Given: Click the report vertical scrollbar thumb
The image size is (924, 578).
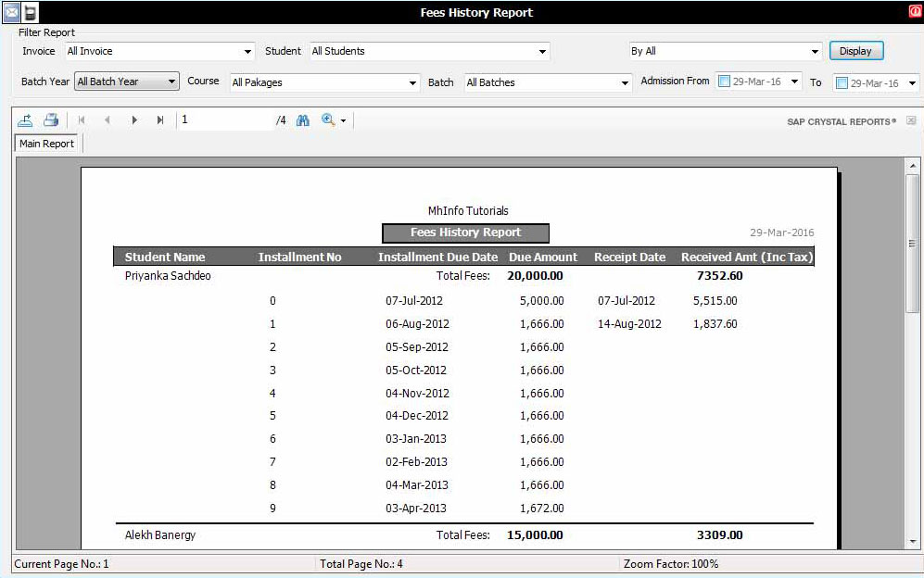Looking at the screenshot, I should (x=913, y=244).
